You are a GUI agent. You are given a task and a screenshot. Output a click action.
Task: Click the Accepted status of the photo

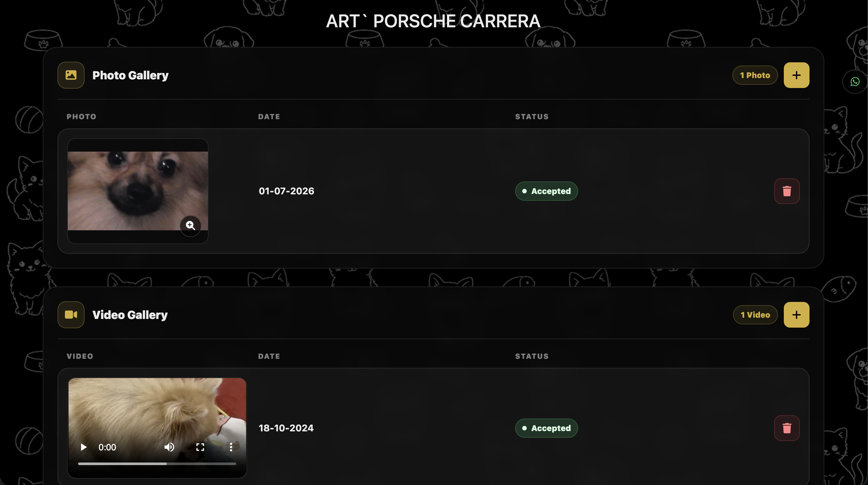click(x=546, y=191)
